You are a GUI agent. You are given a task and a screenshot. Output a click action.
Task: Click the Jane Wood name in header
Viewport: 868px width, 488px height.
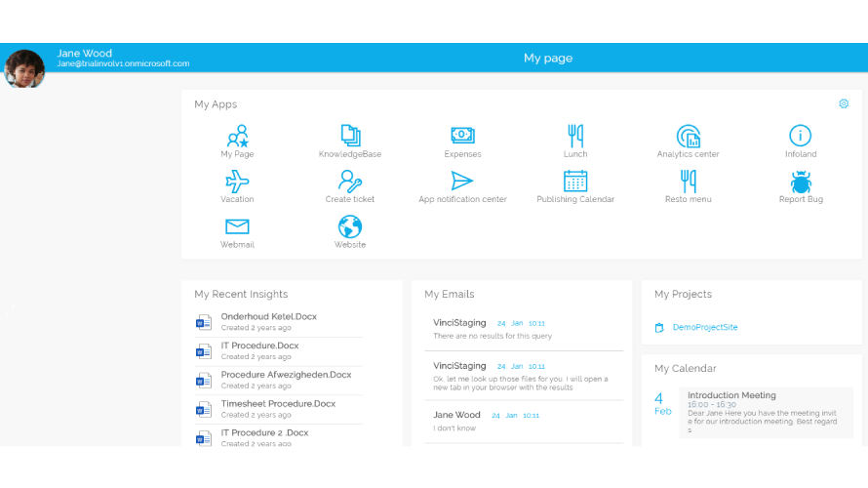tap(84, 53)
